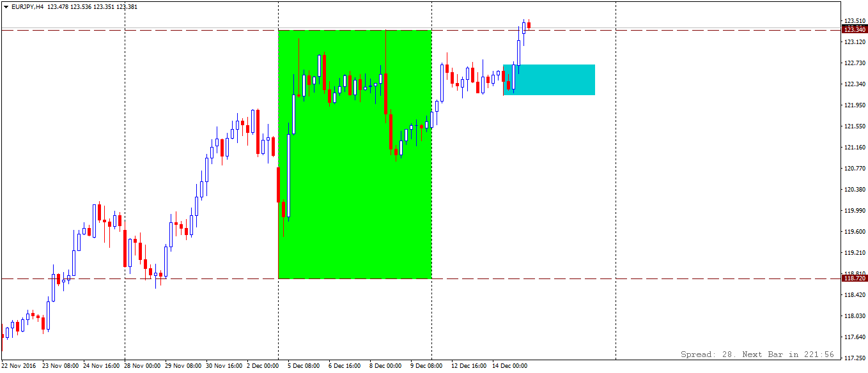Click the 28 Nov 00:00 time label
868x373 pixels.
[142, 366]
